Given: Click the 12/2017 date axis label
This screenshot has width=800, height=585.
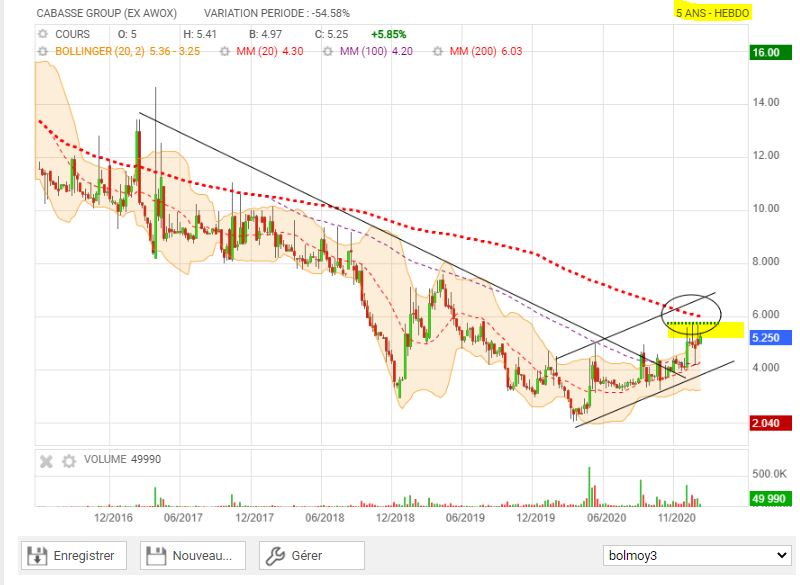Looking at the screenshot, I should click(x=255, y=518).
